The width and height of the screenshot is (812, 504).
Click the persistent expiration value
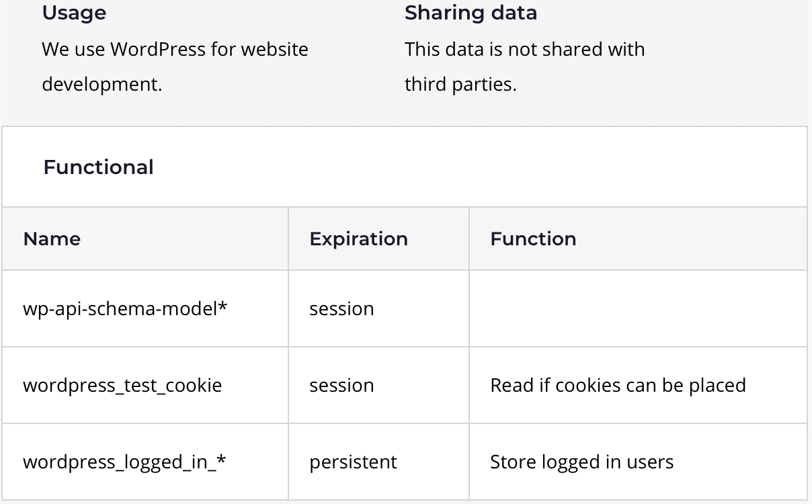[353, 462]
